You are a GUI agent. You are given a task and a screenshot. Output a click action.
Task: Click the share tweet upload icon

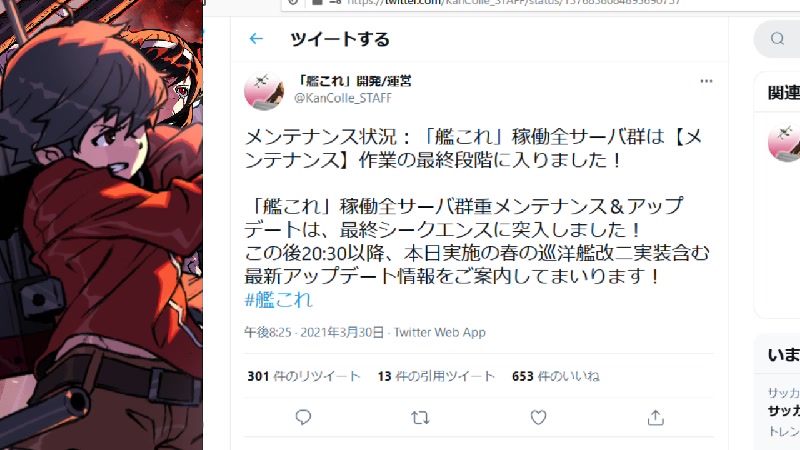click(x=656, y=417)
